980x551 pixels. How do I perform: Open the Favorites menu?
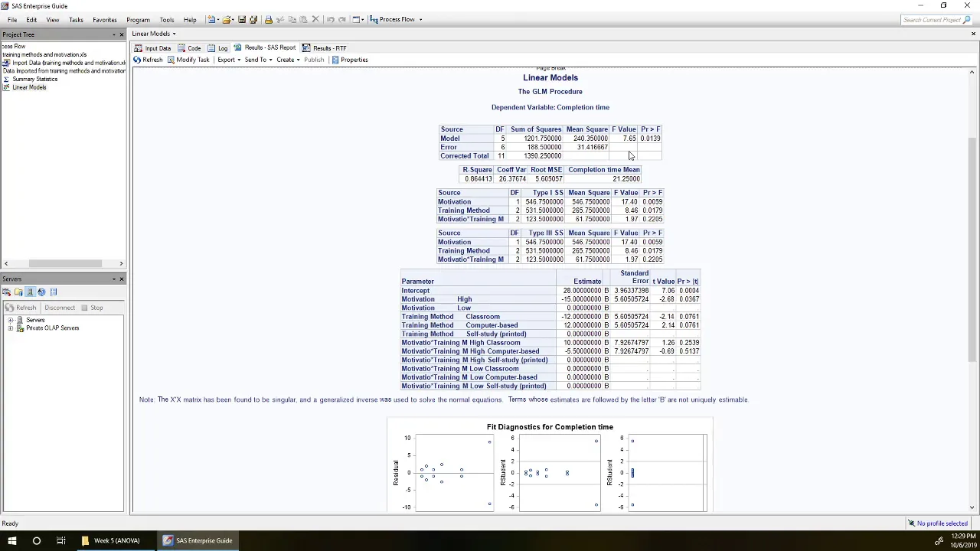click(x=105, y=19)
